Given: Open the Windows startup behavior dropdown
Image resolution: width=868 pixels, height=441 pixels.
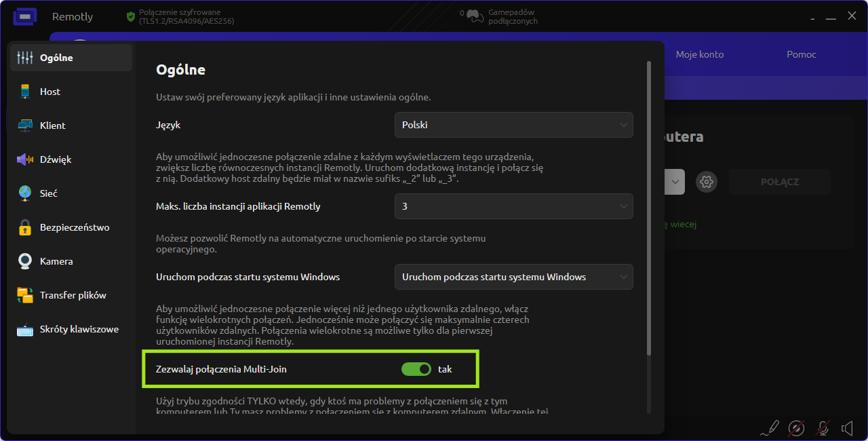Looking at the screenshot, I should [x=513, y=277].
